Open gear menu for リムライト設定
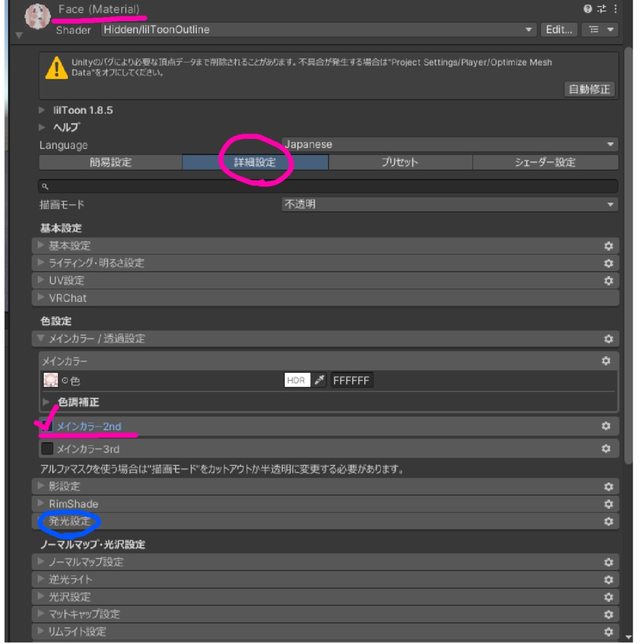 608,631
